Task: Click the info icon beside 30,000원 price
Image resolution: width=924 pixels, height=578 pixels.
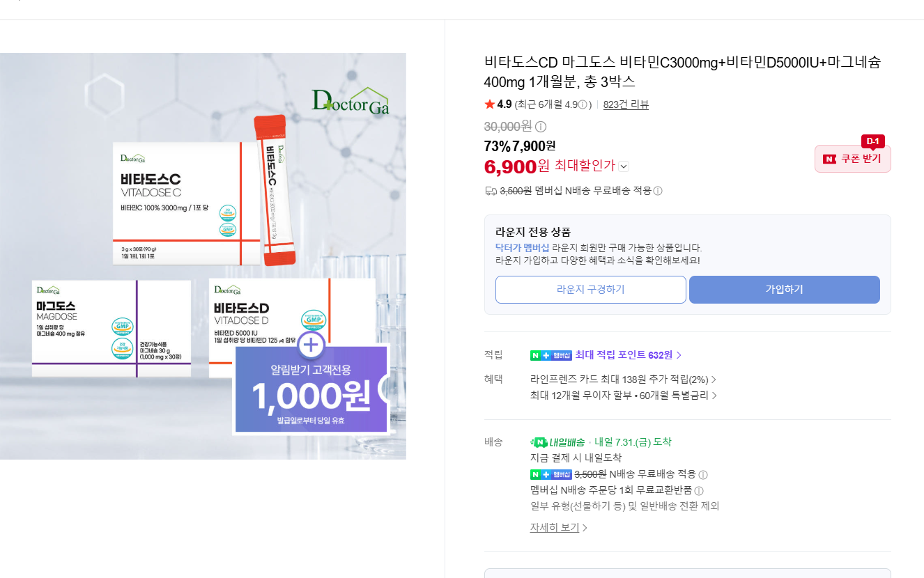Action: pyautogui.click(x=541, y=127)
